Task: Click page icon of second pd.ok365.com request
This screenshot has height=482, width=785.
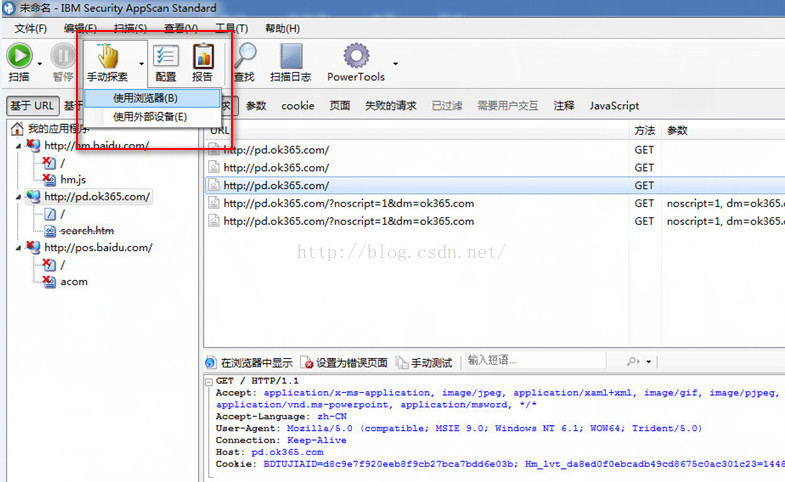Action: point(214,167)
